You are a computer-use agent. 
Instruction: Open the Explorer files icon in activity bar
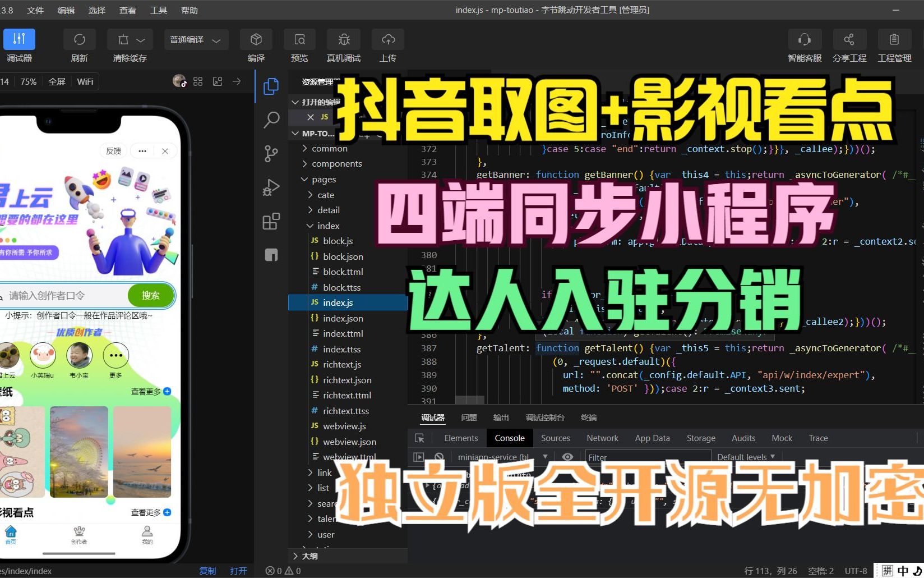pos(271,86)
